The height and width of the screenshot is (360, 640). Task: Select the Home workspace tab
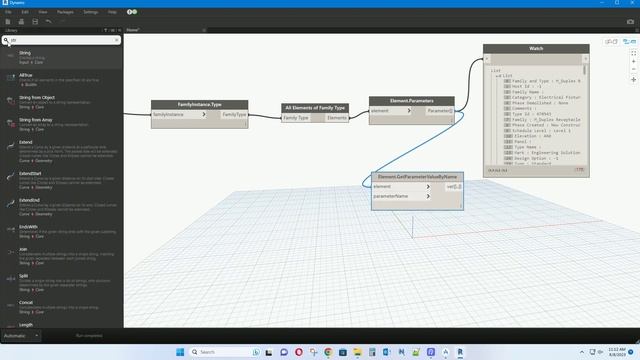tap(133, 30)
